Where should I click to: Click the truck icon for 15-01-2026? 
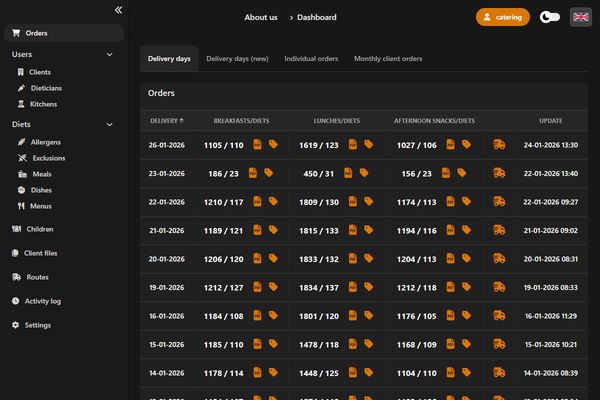coord(498,345)
